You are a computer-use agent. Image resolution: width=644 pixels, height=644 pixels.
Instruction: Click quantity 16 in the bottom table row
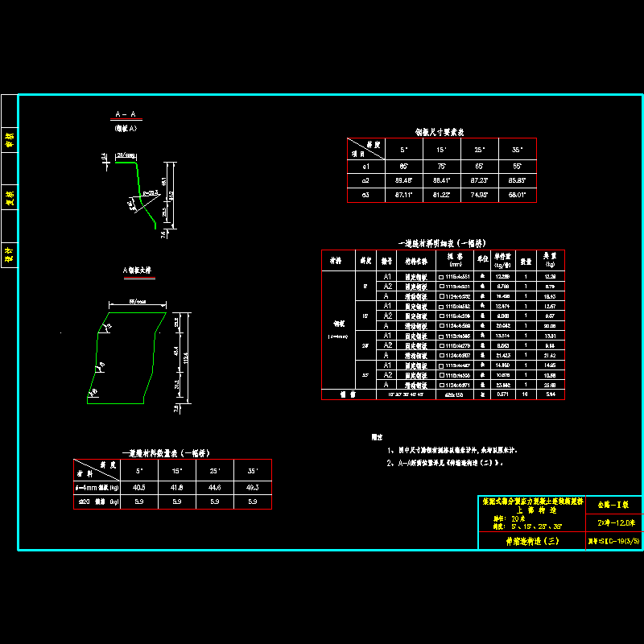[526, 394]
